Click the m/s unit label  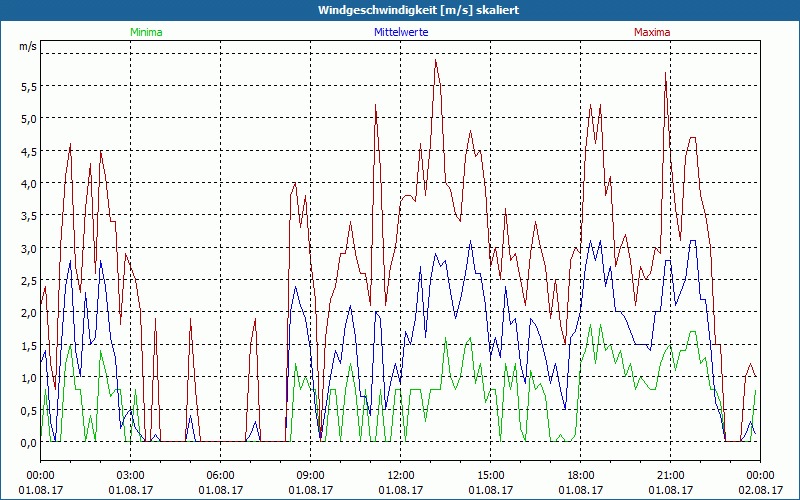(28, 46)
